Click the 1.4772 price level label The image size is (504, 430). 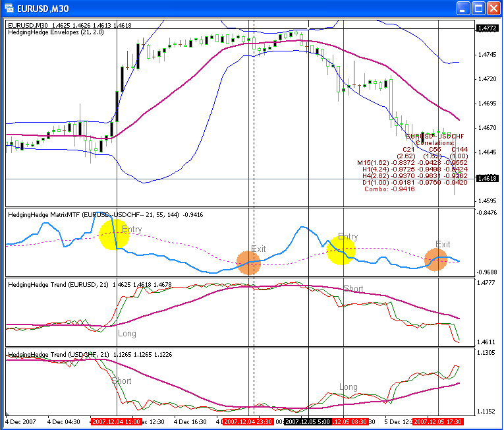pos(488,28)
